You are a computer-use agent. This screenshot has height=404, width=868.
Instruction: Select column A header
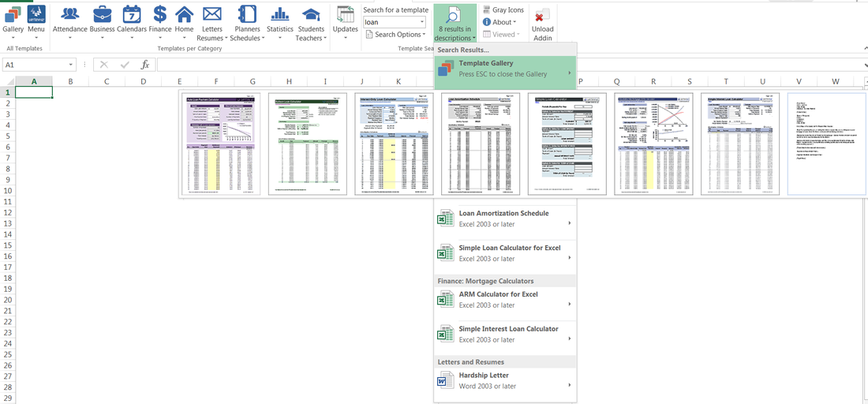pyautogui.click(x=34, y=81)
